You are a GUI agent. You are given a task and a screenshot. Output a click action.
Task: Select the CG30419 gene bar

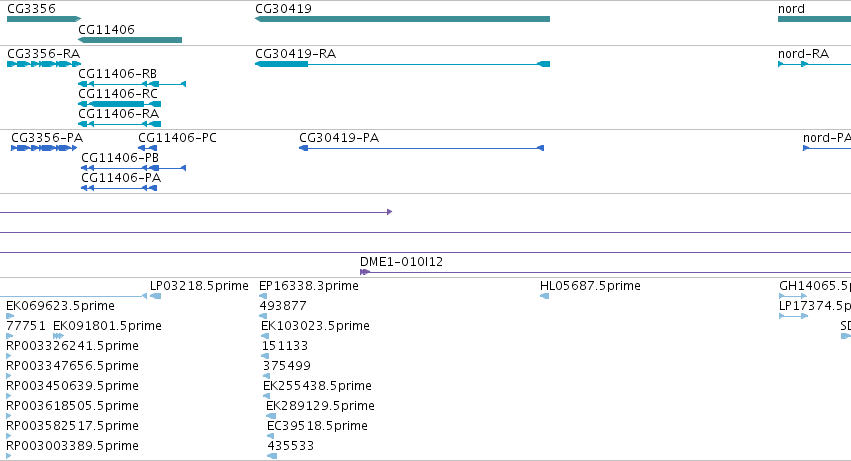pyautogui.click(x=402, y=19)
